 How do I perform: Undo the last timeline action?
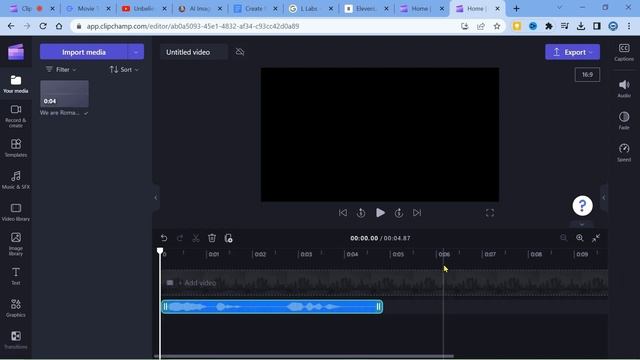(164, 238)
